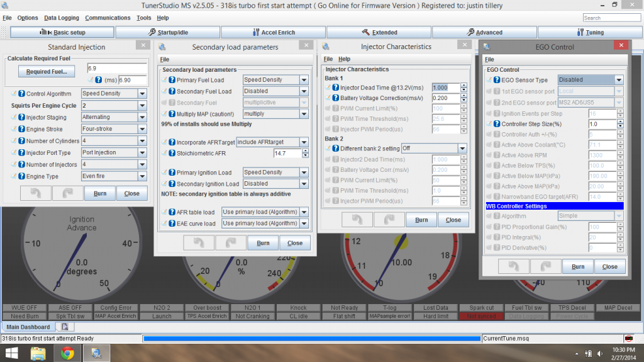Show help for Number of Cylinders
The width and height of the screenshot is (644, 362).
(22, 140)
